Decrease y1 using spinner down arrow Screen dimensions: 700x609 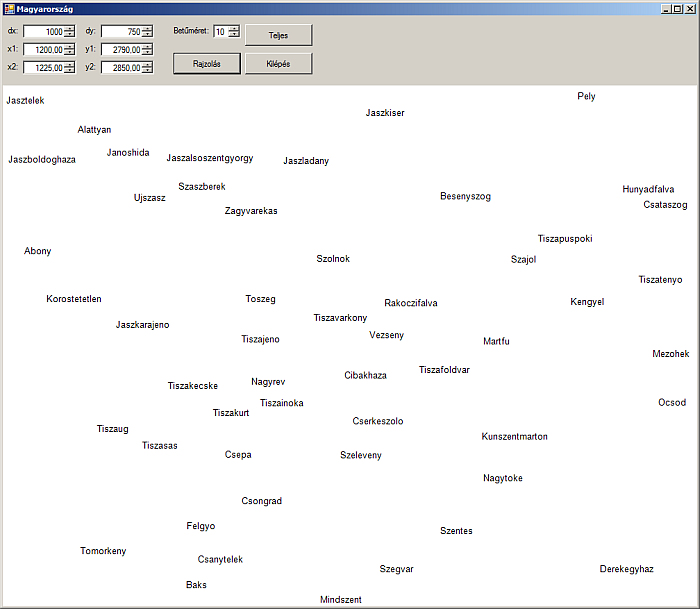(147, 52)
